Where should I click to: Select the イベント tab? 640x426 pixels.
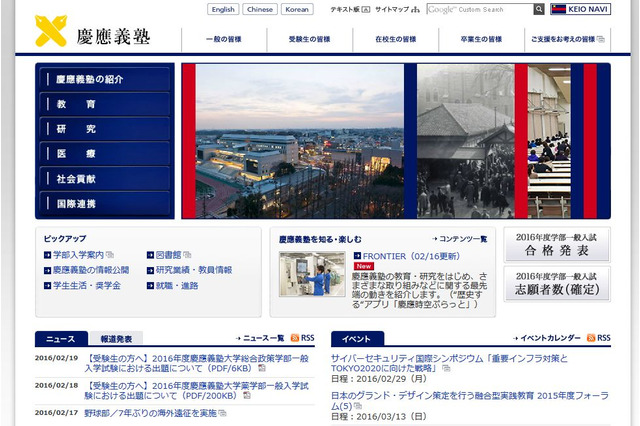click(357, 339)
